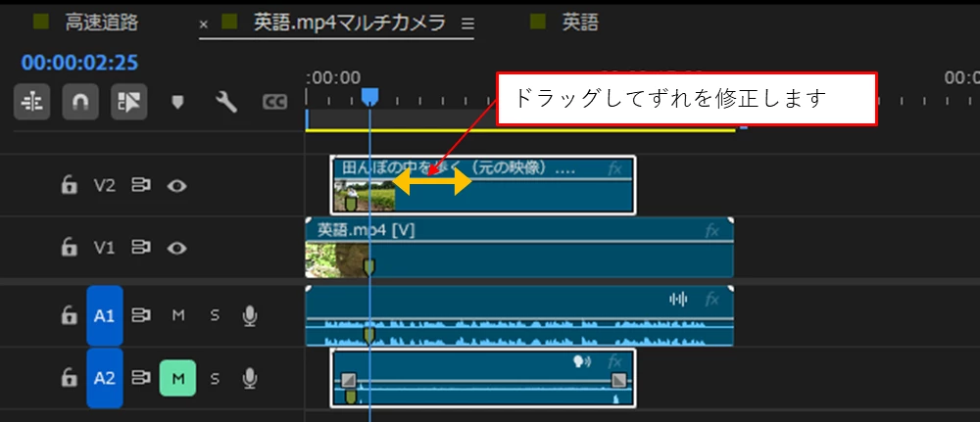The width and height of the screenshot is (980, 422).
Task: Click the playhead marker on ruler
Action: 370,96
